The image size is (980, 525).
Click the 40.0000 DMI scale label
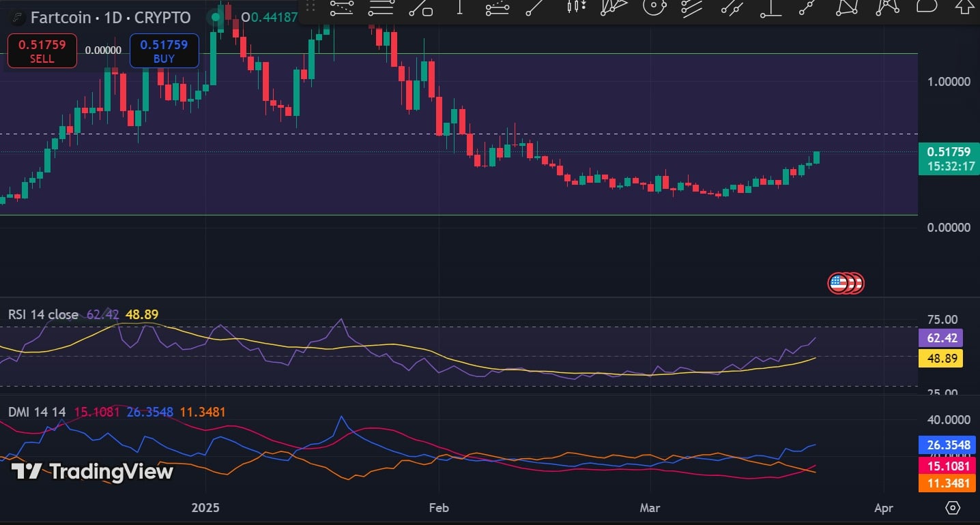pyautogui.click(x=949, y=420)
